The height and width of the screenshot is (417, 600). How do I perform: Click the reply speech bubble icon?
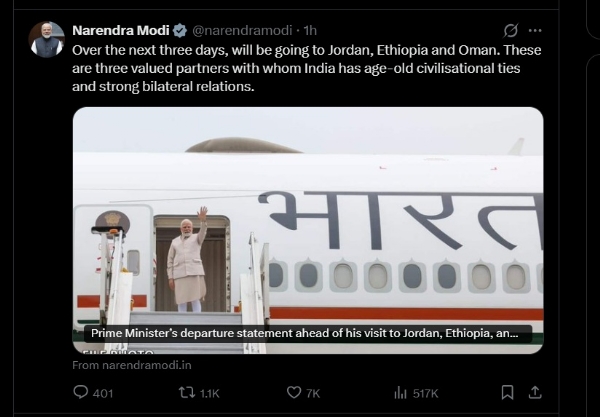tap(81, 392)
